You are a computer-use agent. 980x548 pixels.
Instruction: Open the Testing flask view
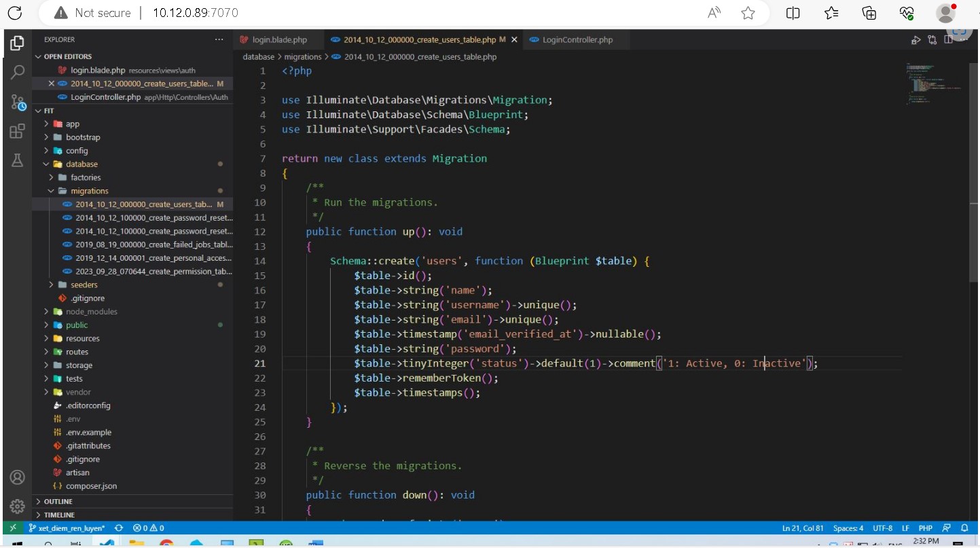[18, 161]
